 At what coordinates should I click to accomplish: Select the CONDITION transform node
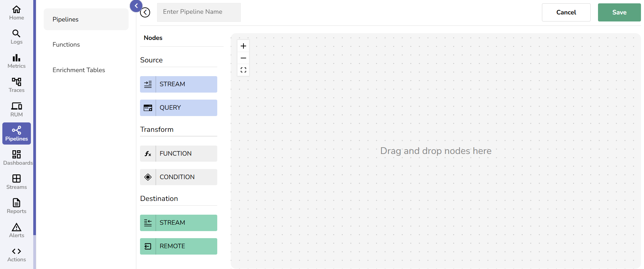click(178, 177)
